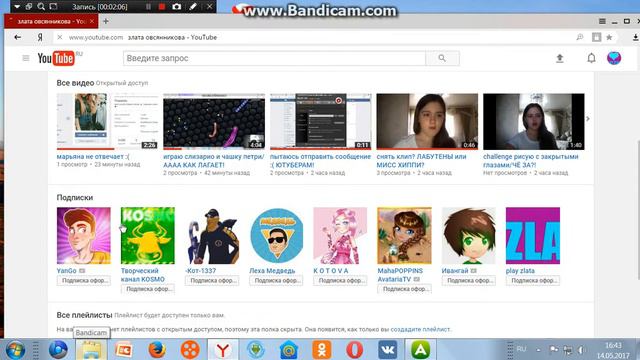Take a screenshot with Bandicam camera icon
This screenshot has width=640, height=360.
click(176, 7)
